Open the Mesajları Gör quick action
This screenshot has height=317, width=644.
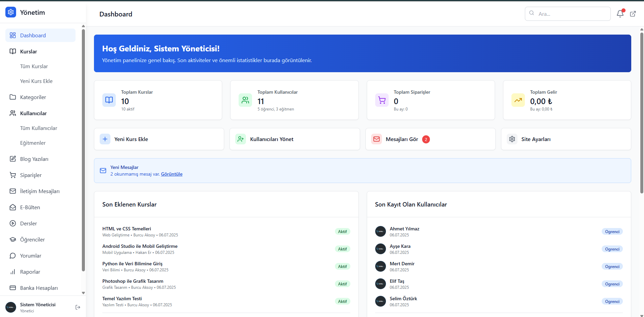click(430, 139)
